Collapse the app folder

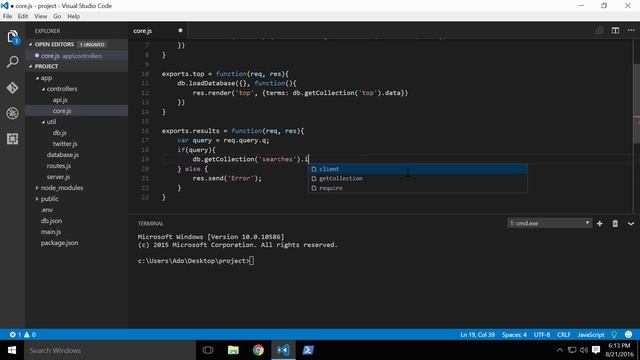point(37,78)
